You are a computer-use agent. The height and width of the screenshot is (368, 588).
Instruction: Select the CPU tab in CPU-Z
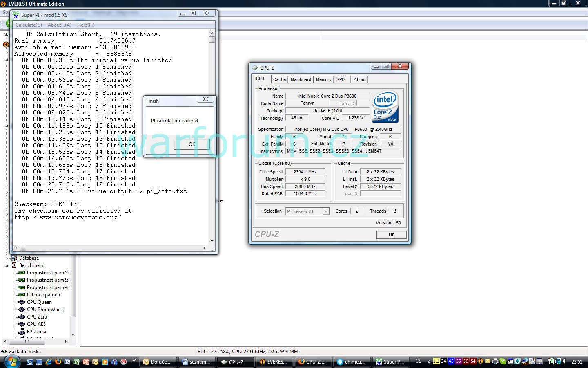(260, 79)
